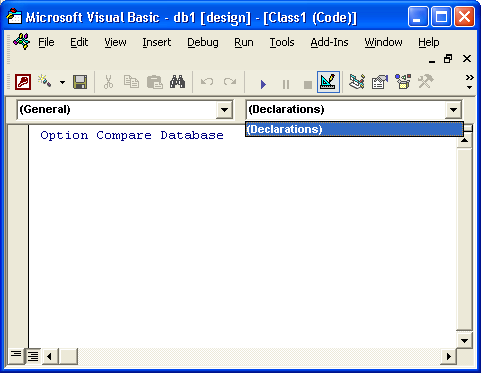The height and width of the screenshot is (373, 481).
Task: Toggle Design Mode icon
Action: (x=328, y=82)
